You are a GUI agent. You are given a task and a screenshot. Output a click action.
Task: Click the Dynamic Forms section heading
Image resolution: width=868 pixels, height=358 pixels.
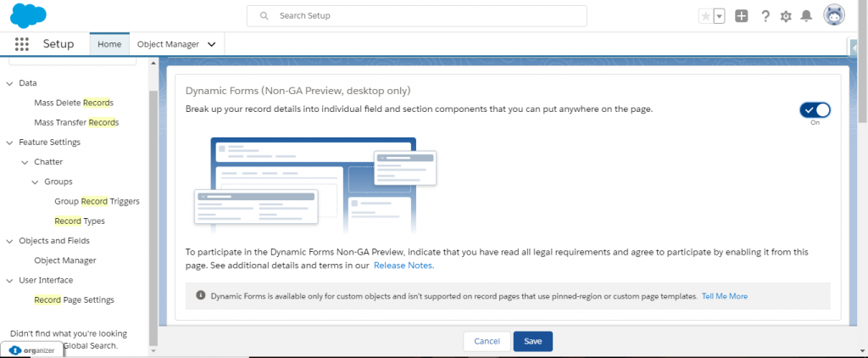click(298, 90)
